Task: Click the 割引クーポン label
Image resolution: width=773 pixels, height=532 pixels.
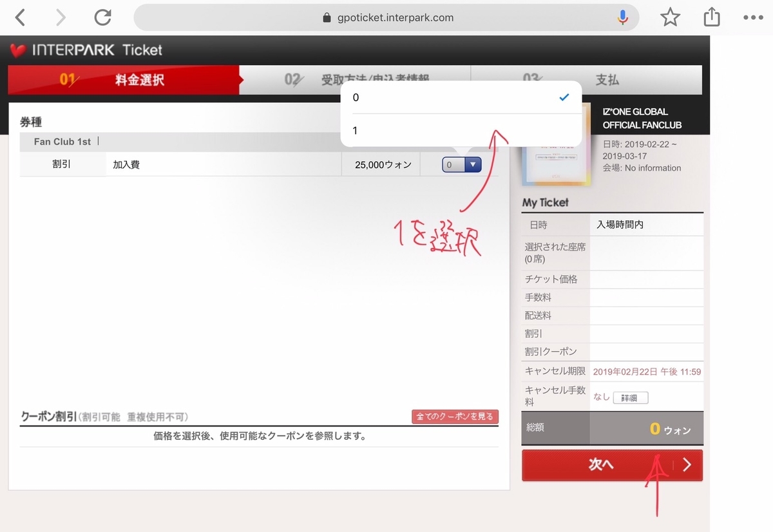Action: 551,352
